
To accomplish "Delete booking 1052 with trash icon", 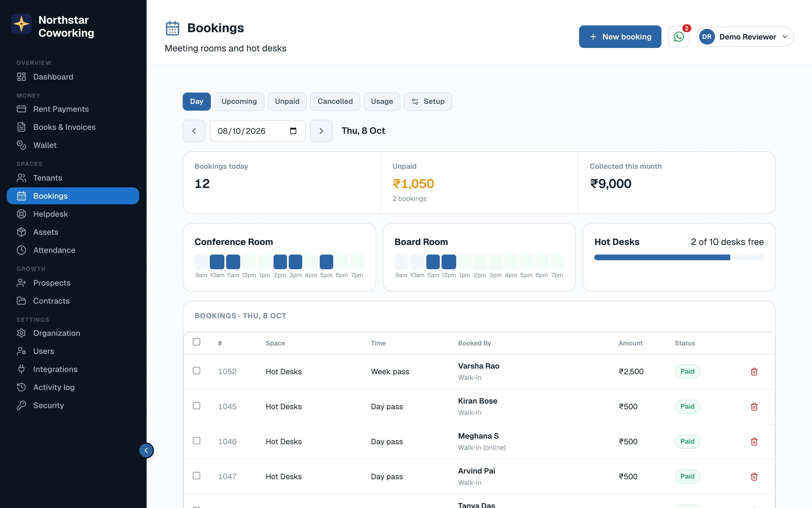I will [x=754, y=372].
